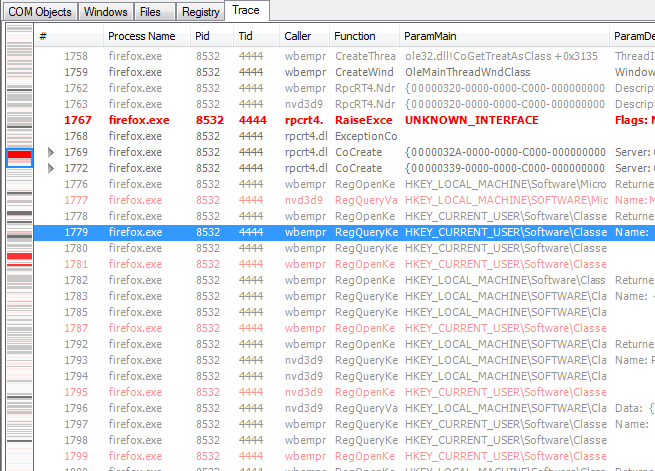
Task: Select row 1797 RegQueryKe
Action: [x=344, y=424]
